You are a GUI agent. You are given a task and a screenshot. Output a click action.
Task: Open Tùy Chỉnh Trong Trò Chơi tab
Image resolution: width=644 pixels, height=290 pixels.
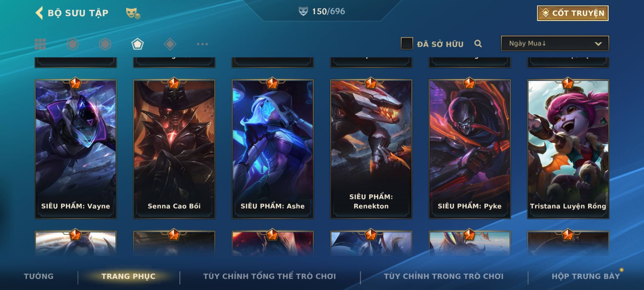(444, 276)
